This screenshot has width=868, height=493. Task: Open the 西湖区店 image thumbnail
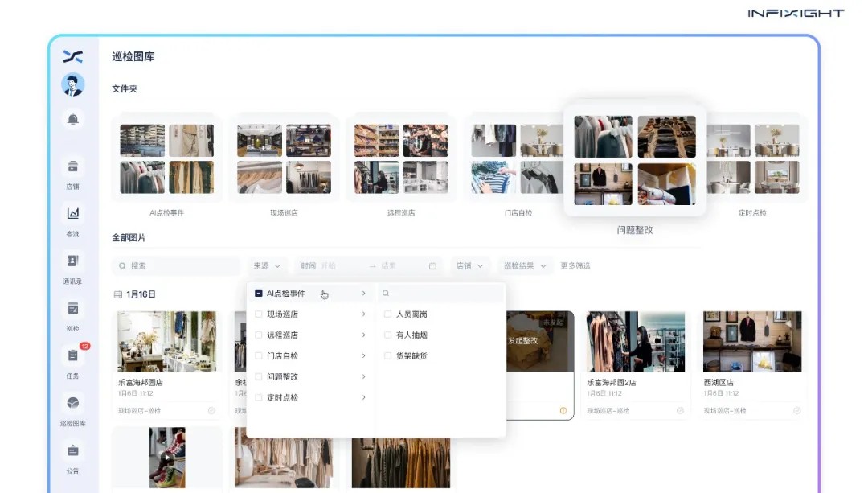click(x=752, y=341)
